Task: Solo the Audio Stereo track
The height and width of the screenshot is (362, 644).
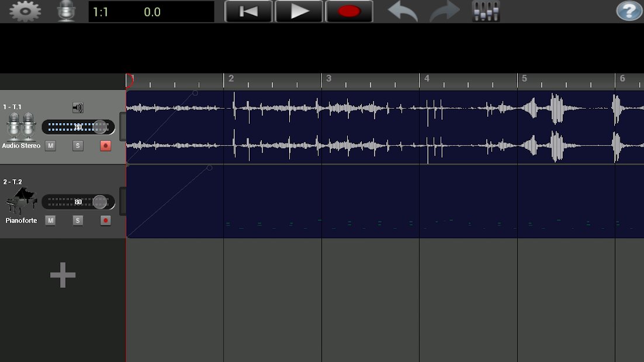Action: point(78,145)
